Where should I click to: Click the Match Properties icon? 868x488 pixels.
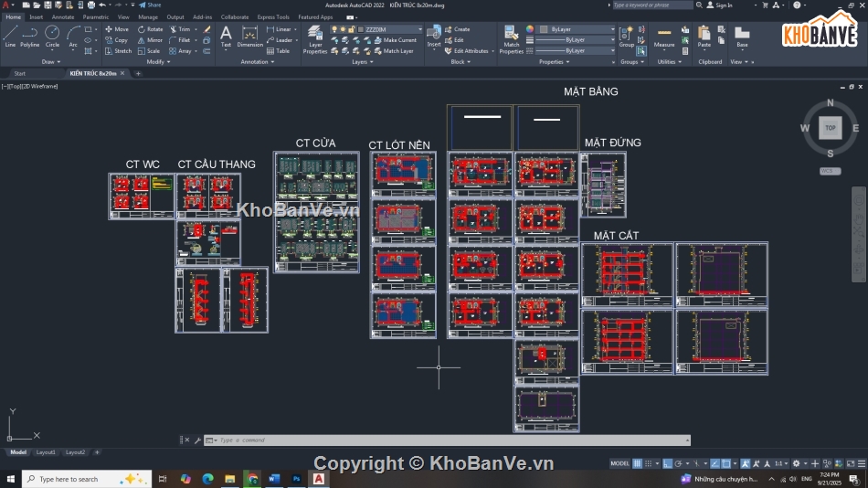[512, 38]
